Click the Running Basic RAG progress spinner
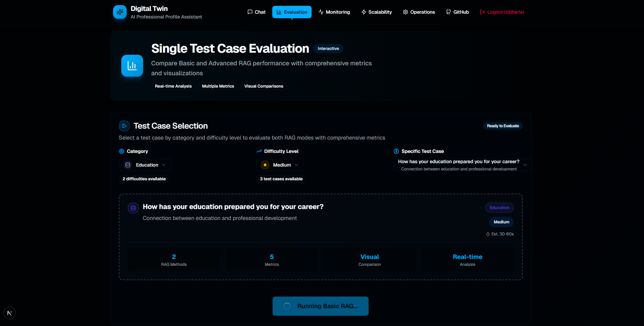 [287, 306]
